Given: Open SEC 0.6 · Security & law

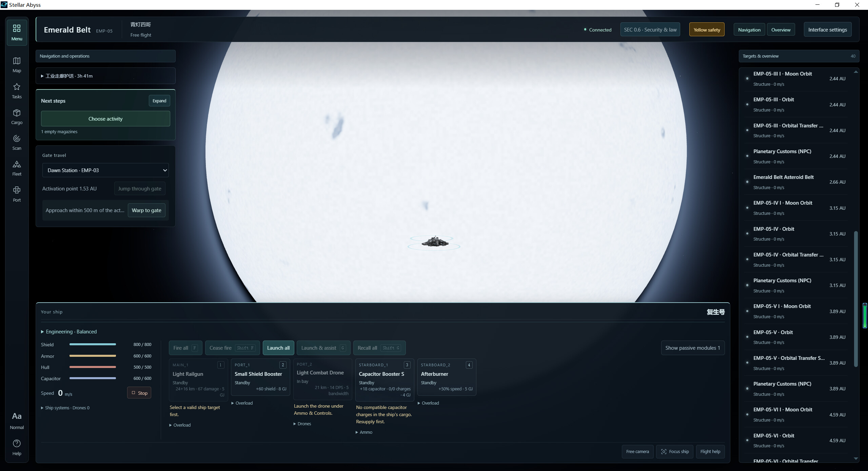Looking at the screenshot, I should [650, 30].
